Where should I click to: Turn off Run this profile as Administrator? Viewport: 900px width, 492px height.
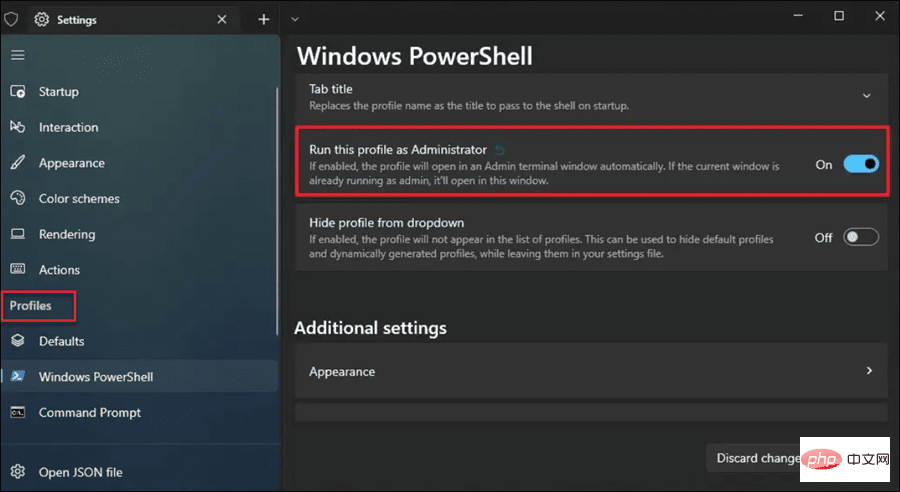860,164
